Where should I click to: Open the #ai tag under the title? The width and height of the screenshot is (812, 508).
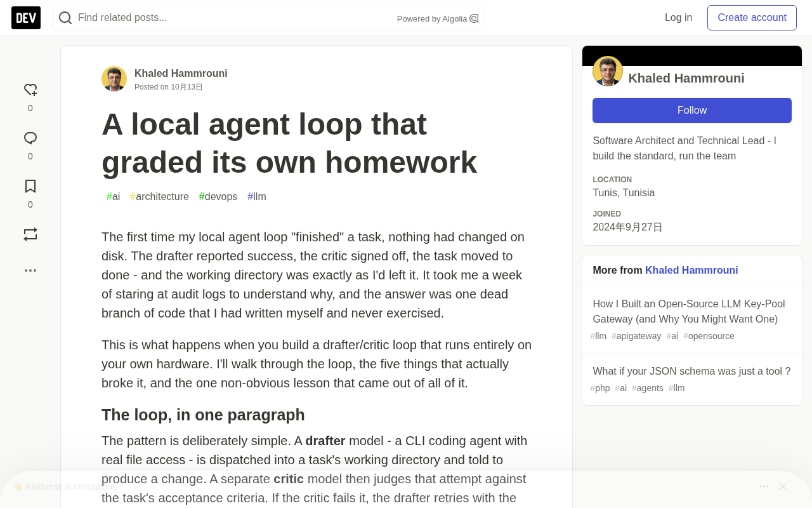[x=114, y=197]
